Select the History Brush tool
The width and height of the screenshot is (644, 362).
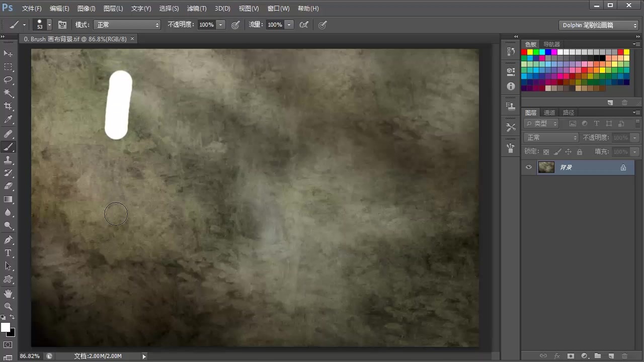[9, 173]
